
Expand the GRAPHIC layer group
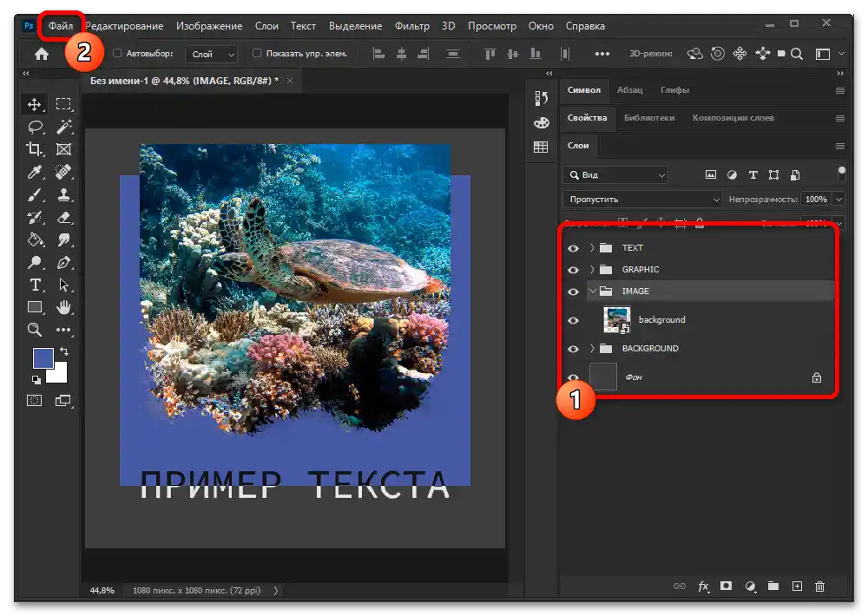[592, 270]
